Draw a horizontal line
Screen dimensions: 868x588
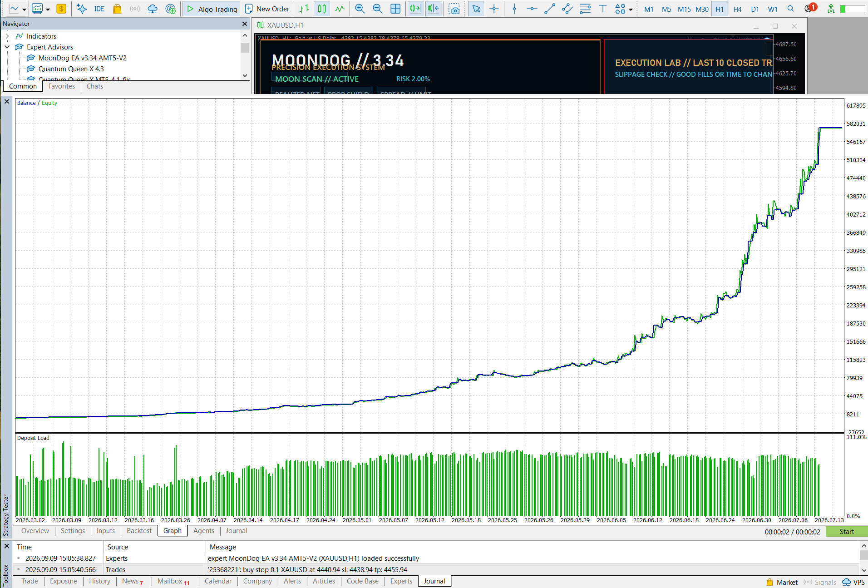(x=532, y=9)
